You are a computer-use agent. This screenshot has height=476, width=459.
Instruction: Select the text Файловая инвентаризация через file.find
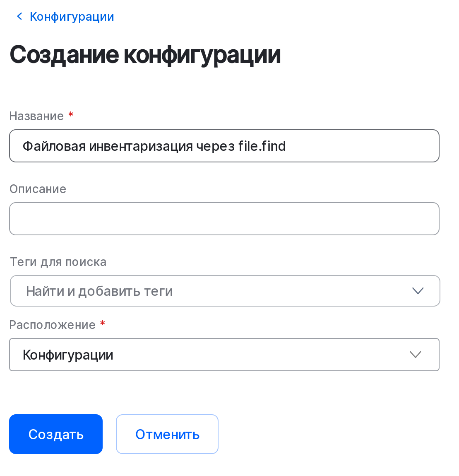pyautogui.click(x=154, y=146)
